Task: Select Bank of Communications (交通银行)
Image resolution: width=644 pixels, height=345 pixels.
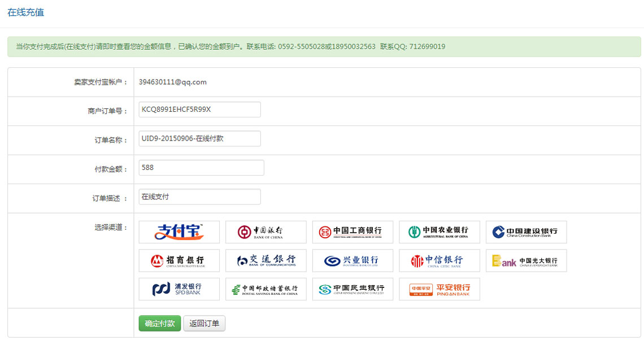Action: pos(266,261)
